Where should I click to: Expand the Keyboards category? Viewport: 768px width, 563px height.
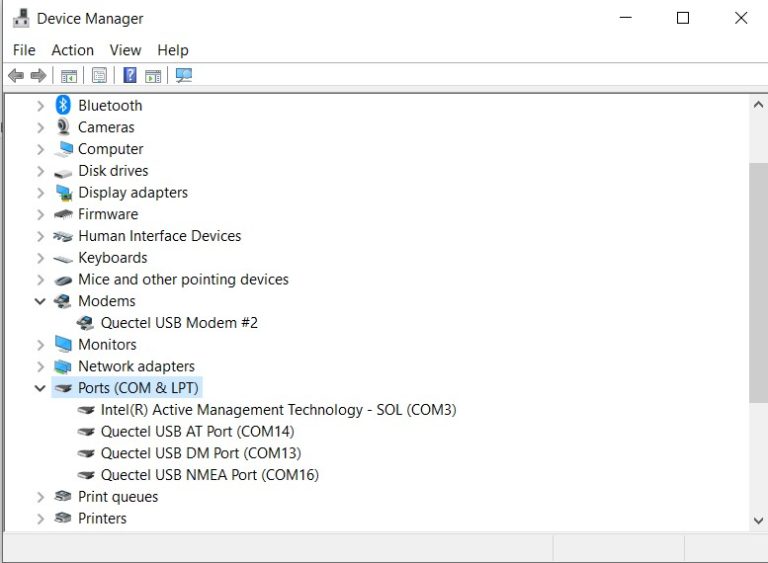[40, 258]
